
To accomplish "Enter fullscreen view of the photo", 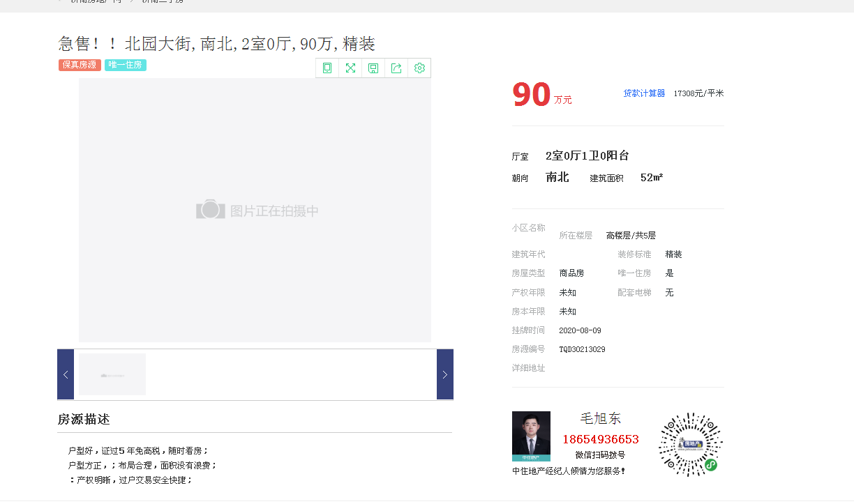I will pyautogui.click(x=350, y=68).
